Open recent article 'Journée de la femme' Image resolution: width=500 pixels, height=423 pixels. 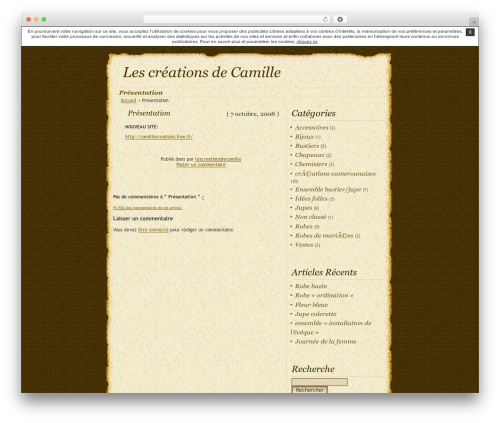(325, 342)
